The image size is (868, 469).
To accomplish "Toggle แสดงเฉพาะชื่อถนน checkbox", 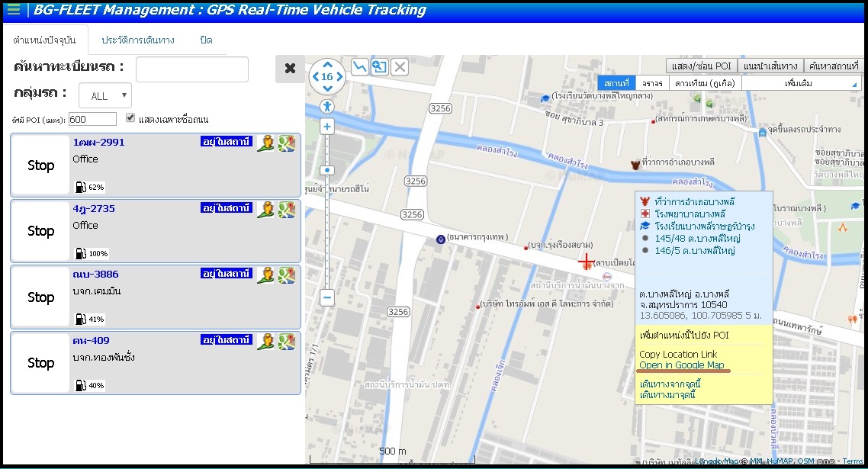I will (x=130, y=117).
